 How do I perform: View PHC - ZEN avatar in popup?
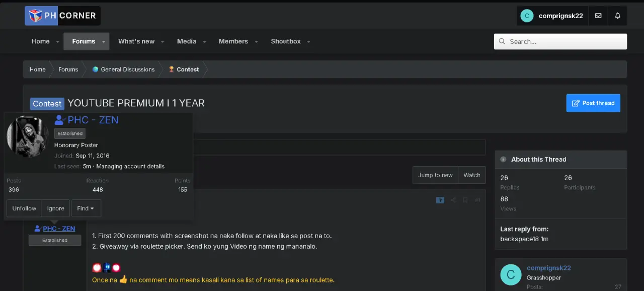(x=28, y=137)
